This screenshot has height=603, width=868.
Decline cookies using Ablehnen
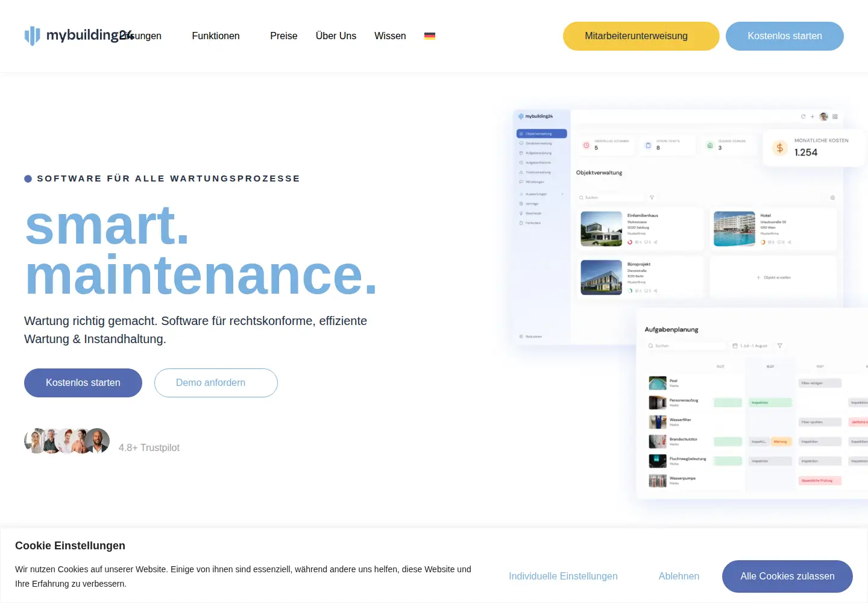(x=679, y=576)
